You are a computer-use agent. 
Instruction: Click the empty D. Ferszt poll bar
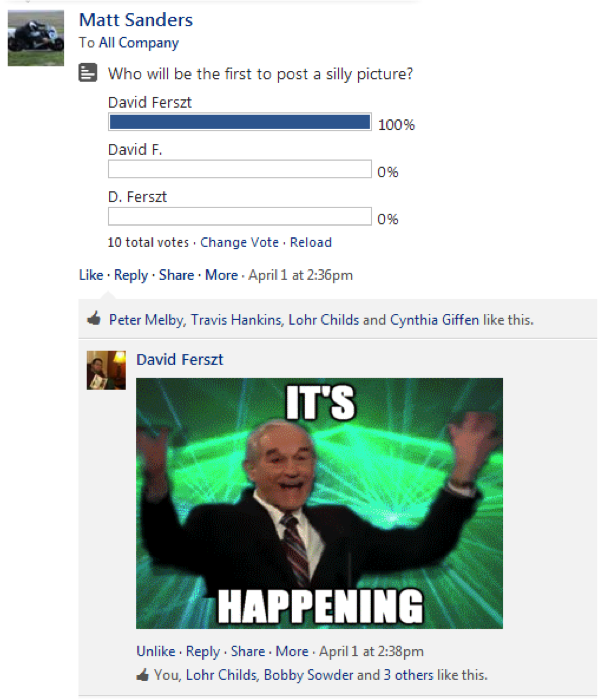[240, 216]
